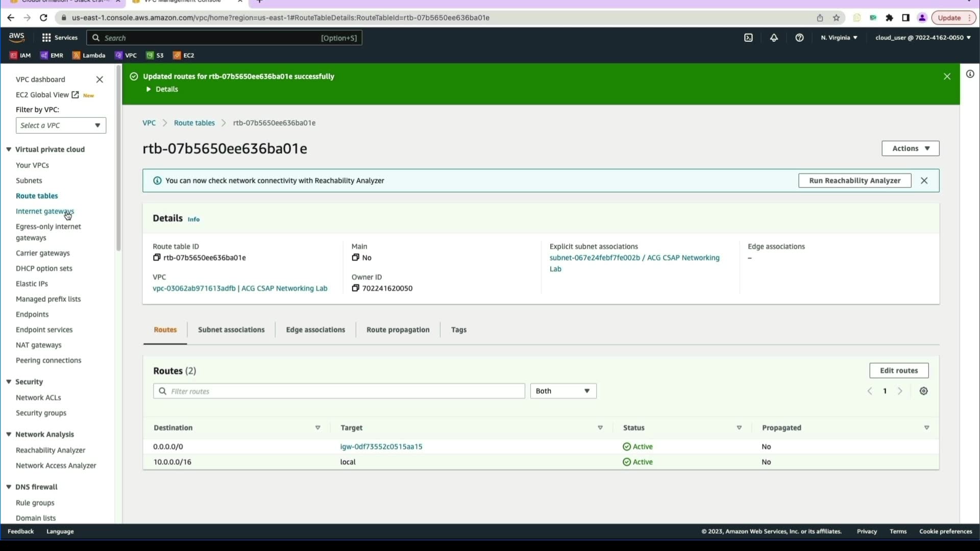Screen dimensions: 980x551
Task: Copy the Owner ID icon
Action: [x=355, y=288]
